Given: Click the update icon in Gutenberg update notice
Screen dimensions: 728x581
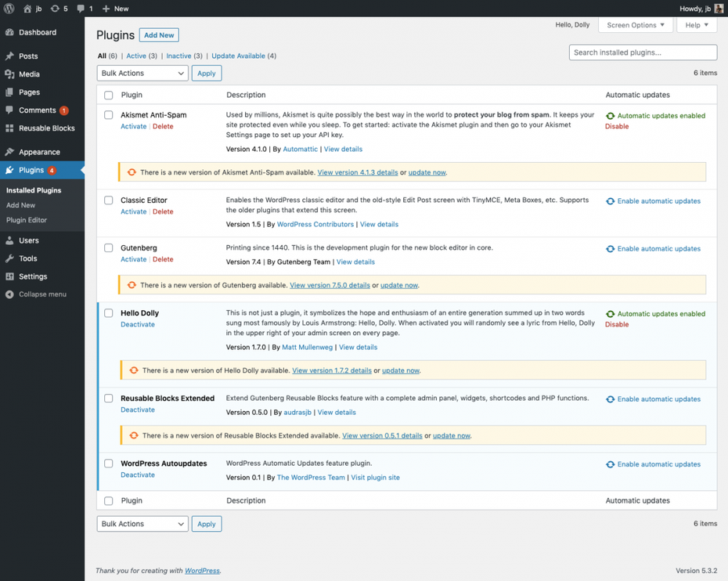Looking at the screenshot, I should [x=132, y=285].
